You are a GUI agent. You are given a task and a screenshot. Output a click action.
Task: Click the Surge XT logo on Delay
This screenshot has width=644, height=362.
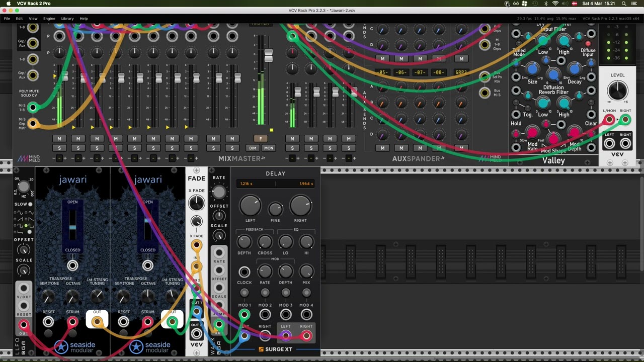[275, 349]
